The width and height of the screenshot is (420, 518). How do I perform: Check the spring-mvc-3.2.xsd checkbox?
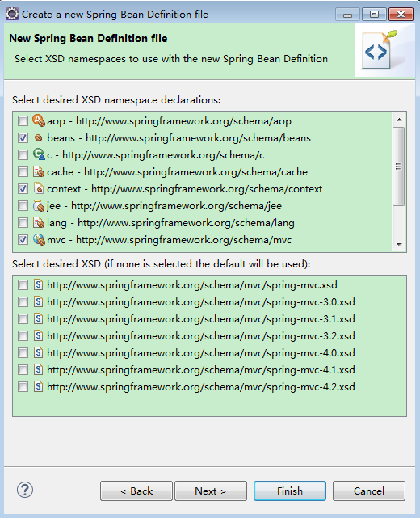(x=23, y=335)
